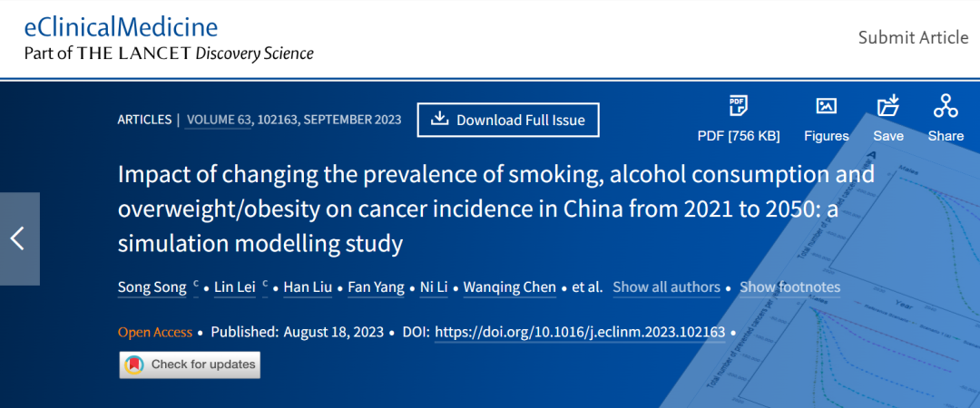Image resolution: width=980 pixels, height=408 pixels.
Task: Open the article DOI link
Action: [x=580, y=332]
